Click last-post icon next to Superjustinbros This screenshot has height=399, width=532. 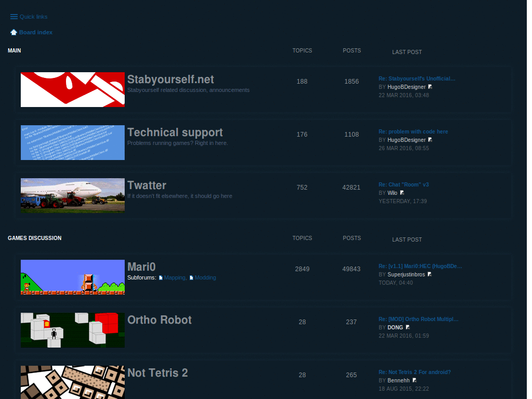pos(429,274)
